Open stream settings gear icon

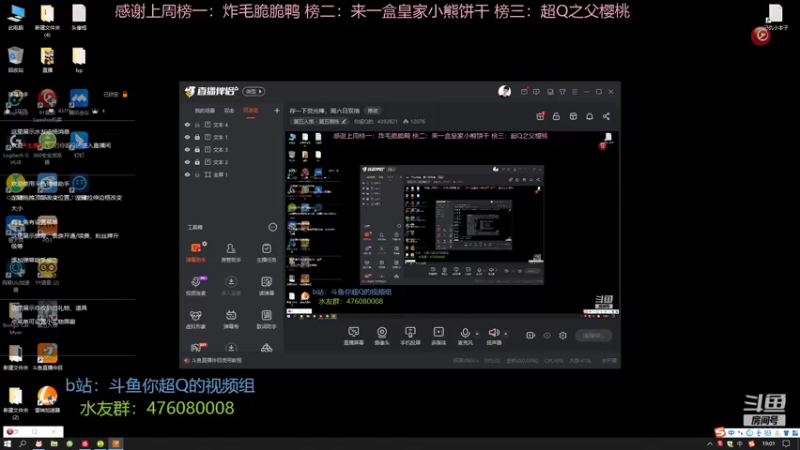click(x=563, y=335)
